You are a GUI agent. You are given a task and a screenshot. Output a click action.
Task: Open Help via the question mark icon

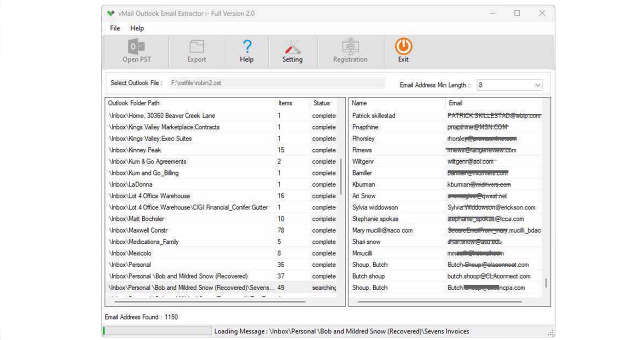(x=247, y=47)
